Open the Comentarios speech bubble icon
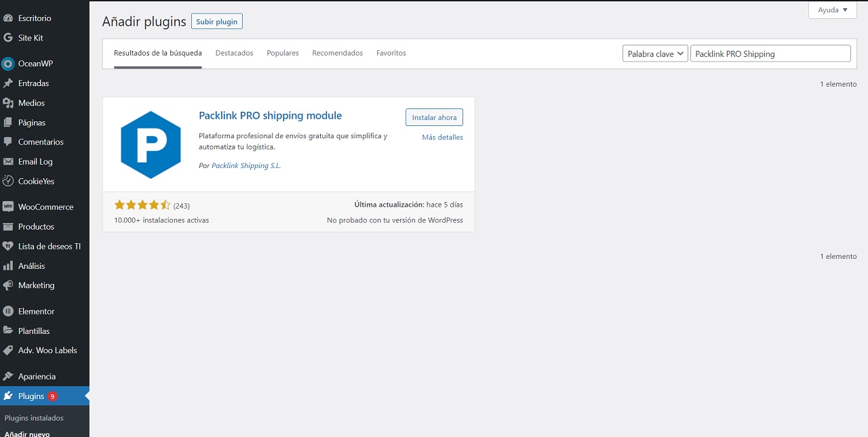Viewport: 868px width, 437px height. (x=8, y=142)
